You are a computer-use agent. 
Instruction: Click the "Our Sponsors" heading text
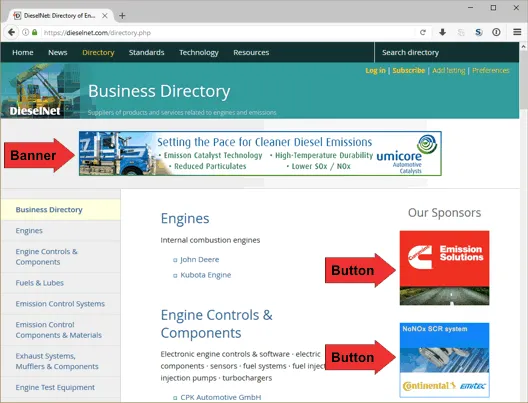pos(444,213)
